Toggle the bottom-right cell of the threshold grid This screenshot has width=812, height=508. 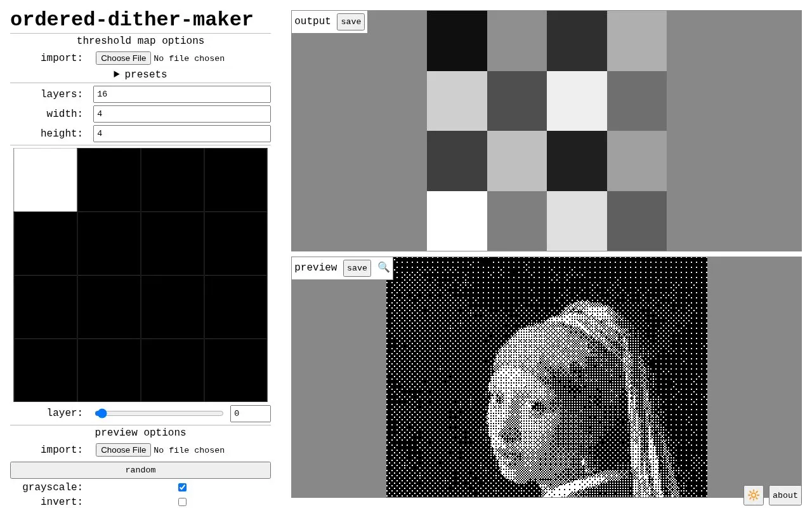point(236,371)
